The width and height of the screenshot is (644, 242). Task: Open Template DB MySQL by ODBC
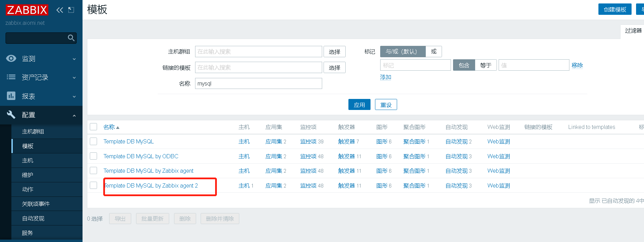pyautogui.click(x=141, y=156)
